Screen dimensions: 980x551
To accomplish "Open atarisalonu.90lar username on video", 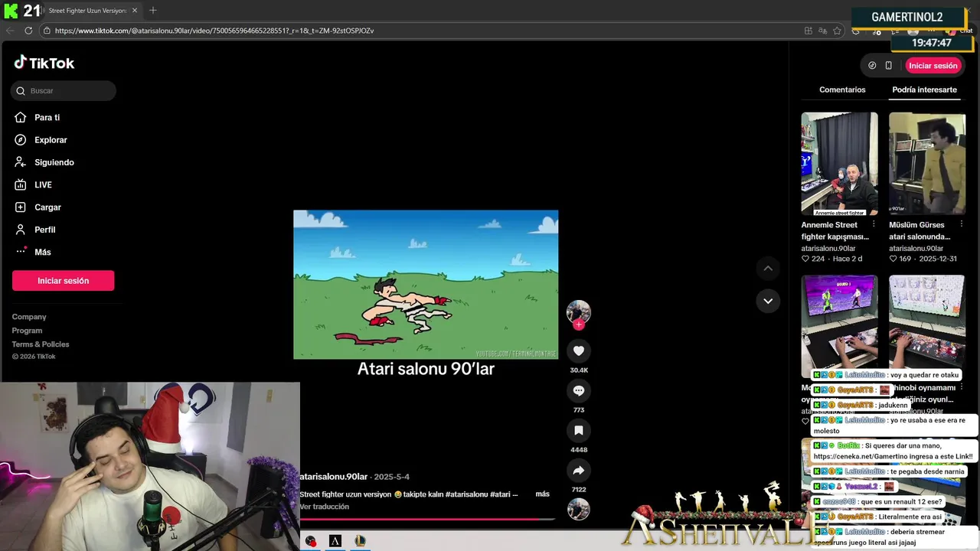I will pyautogui.click(x=334, y=477).
